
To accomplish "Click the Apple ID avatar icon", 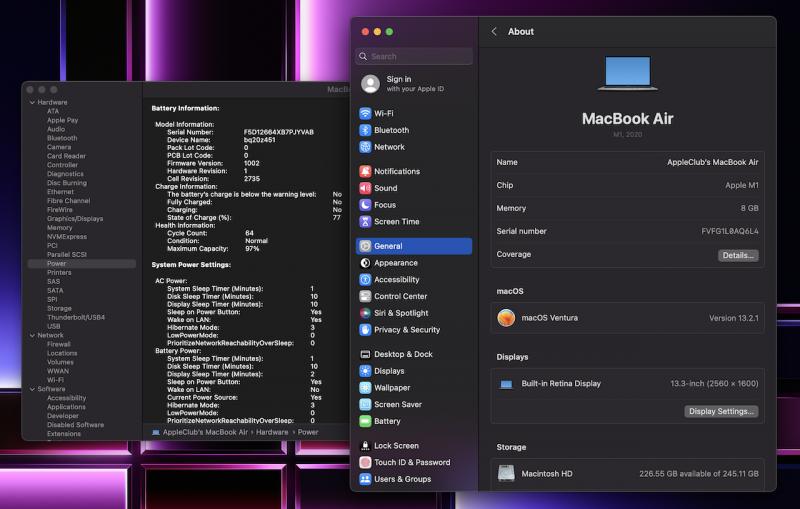I will [x=370, y=84].
